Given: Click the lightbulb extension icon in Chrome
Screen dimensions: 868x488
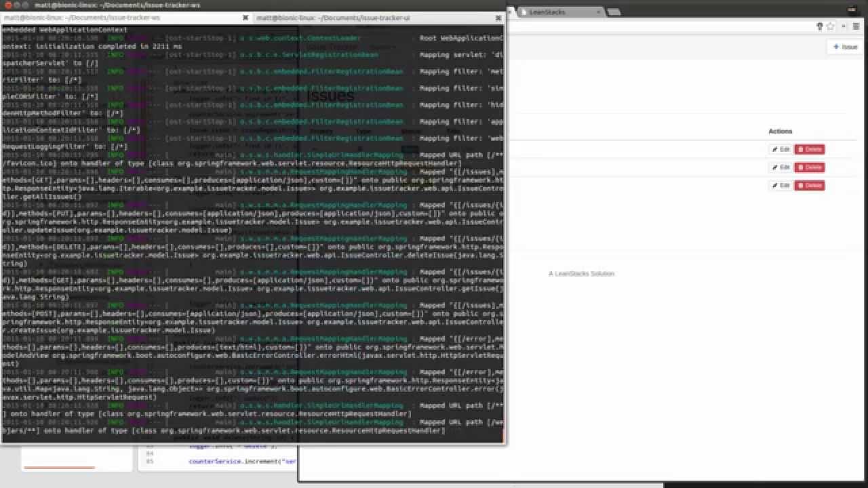Looking at the screenshot, I should tap(819, 26).
